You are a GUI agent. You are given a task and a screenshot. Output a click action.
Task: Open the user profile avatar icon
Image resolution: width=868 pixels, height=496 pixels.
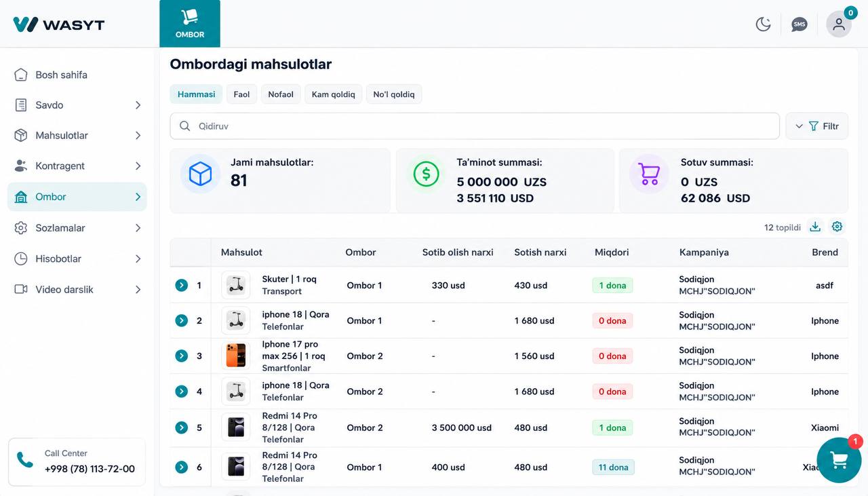coord(839,24)
